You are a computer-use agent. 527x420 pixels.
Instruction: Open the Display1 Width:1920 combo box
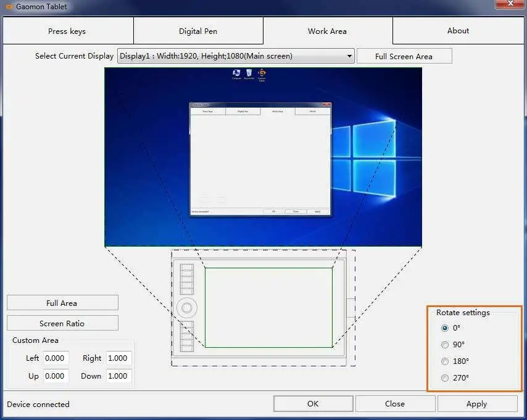click(236, 56)
